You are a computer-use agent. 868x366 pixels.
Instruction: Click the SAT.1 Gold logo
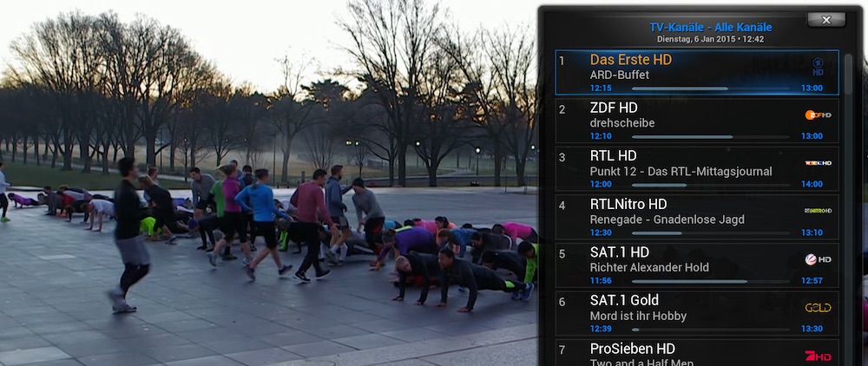pyautogui.click(x=818, y=308)
